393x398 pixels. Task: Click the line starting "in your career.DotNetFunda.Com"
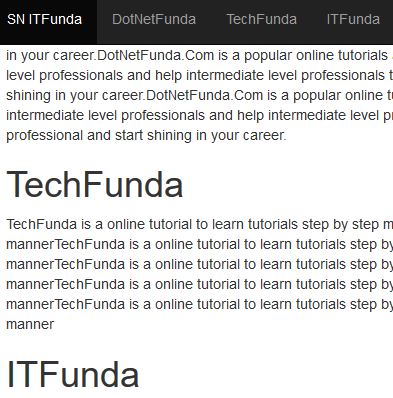click(x=199, y=55)
